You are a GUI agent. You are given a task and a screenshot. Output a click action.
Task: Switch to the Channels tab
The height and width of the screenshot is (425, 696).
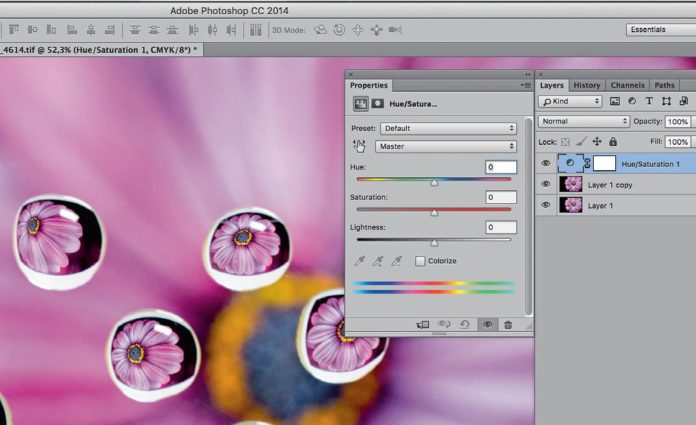(x=627, y=85)
